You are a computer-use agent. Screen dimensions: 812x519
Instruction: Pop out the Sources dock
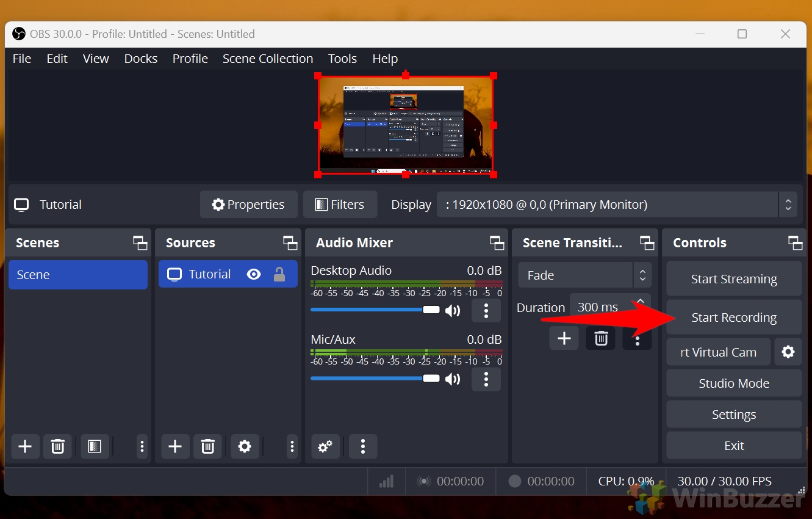coord(290,243)
